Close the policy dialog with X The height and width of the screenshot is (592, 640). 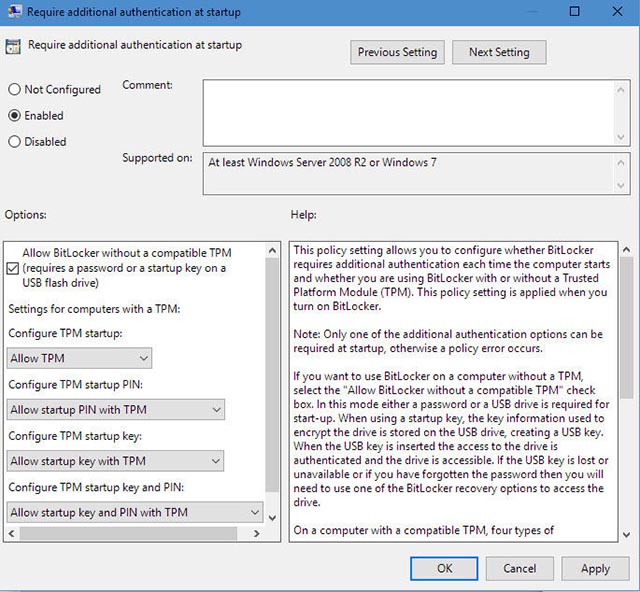tap(618, 11)
